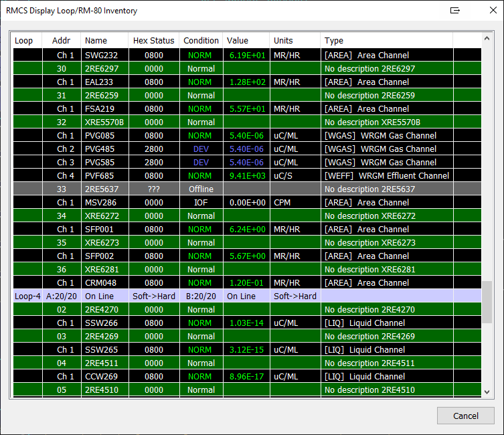Image resolution: width=504 pixels, height=435 pixels.
Task: Click the WRGM Effluent Channel type cell
Action: (387, 176)
